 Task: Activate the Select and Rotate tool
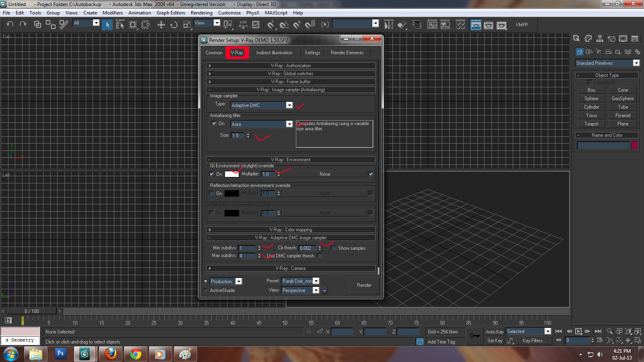(x=174, y=25)
